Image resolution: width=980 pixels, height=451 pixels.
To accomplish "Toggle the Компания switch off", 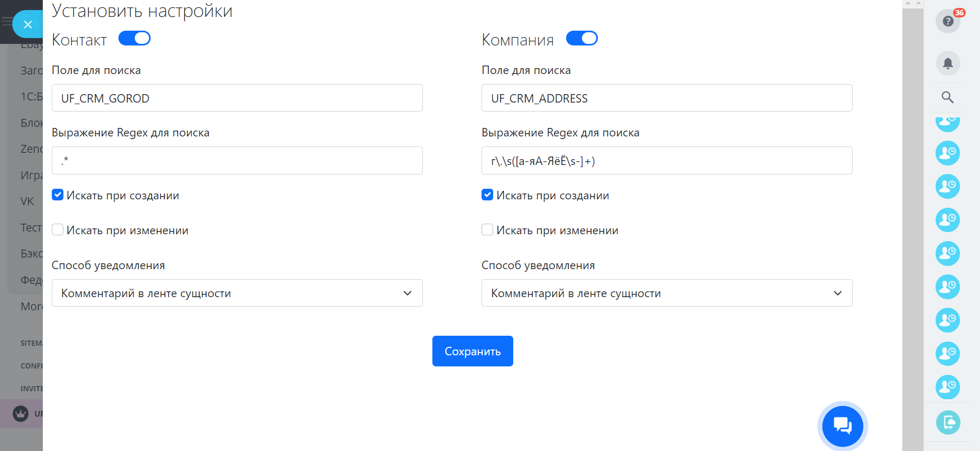I will click(581, 39).
